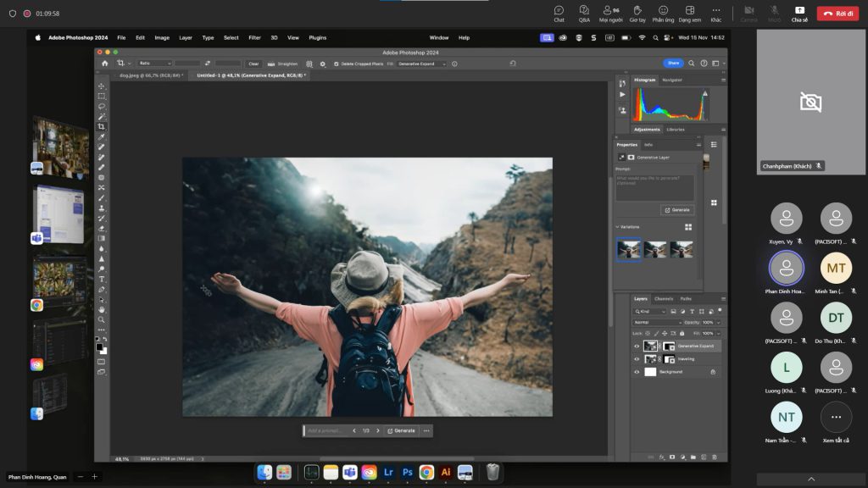The width and height of the screenshot is (868, 488).
Task: Select the Hand tool
Action: click(x=102, y=310)
